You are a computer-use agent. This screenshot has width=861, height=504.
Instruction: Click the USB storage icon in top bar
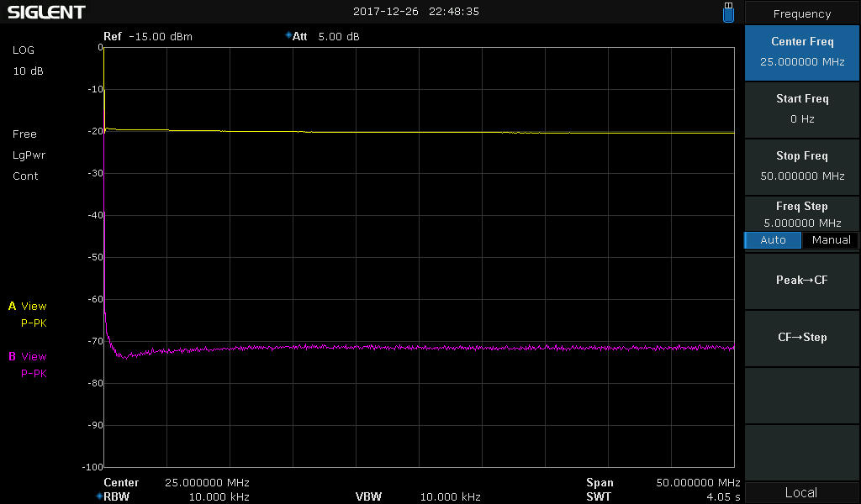pos(728,12)
